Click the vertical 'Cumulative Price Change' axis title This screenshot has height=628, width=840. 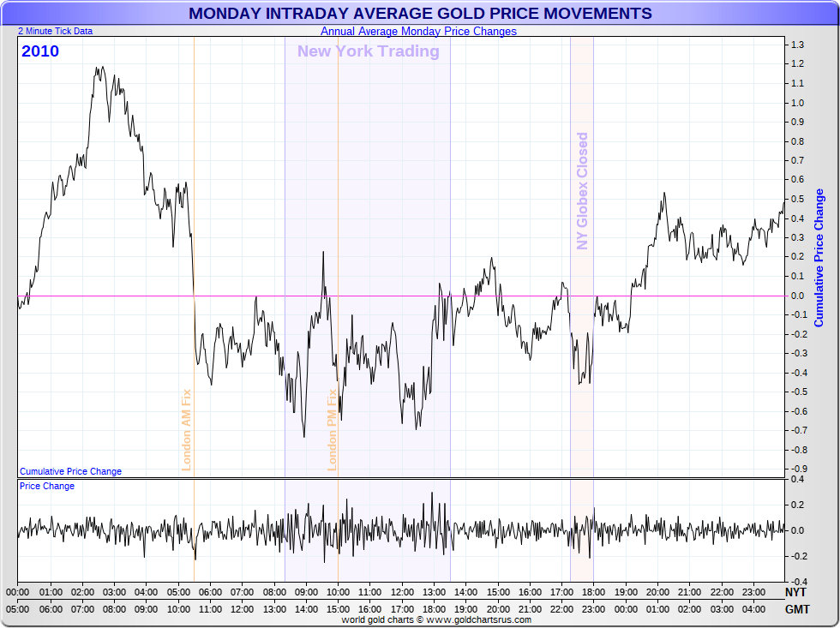pos(819,258)
